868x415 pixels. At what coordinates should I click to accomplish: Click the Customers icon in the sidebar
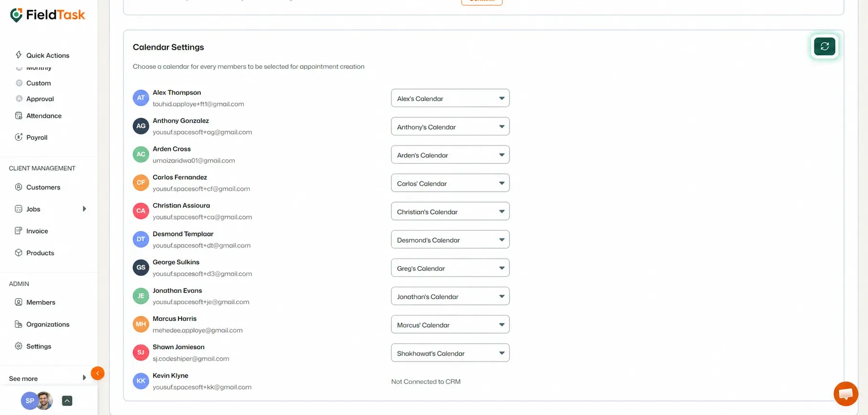[x=19, y=187]
